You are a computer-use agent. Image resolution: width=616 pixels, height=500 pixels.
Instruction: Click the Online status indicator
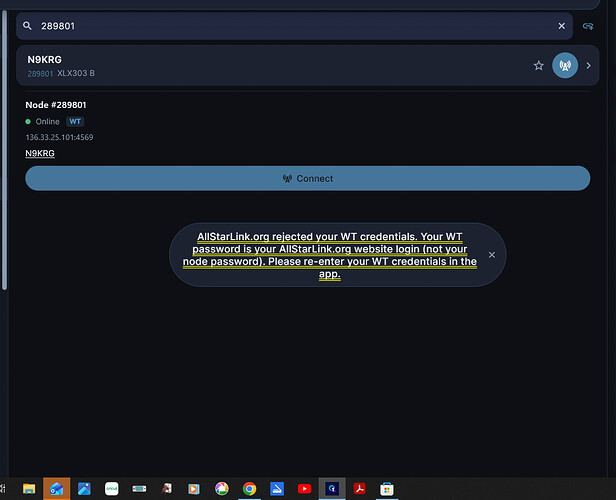[x=42, y=122]
